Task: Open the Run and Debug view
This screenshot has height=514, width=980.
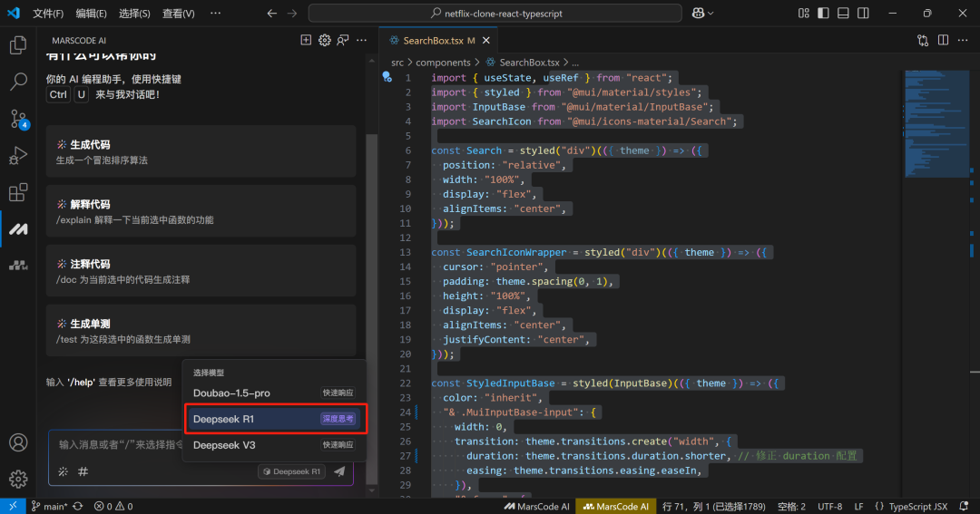Action: [17, 156]
